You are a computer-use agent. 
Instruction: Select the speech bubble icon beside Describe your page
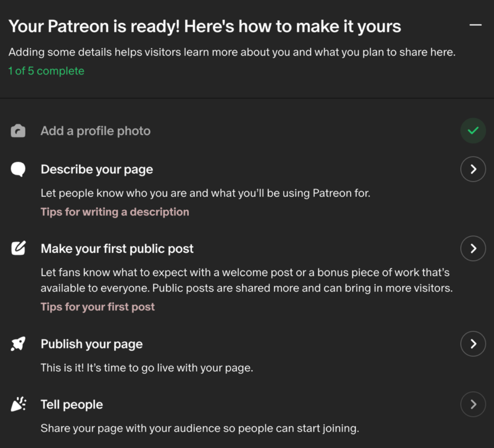click(x=17, y=169)
